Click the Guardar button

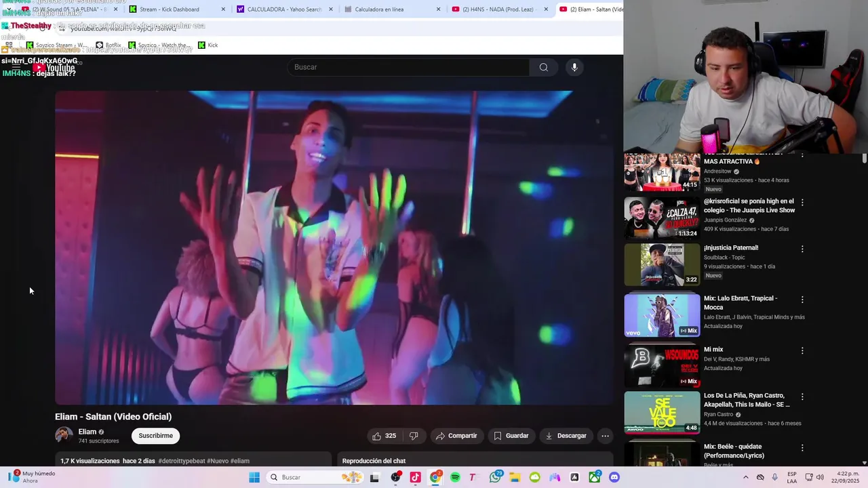(x=511, y=436)
